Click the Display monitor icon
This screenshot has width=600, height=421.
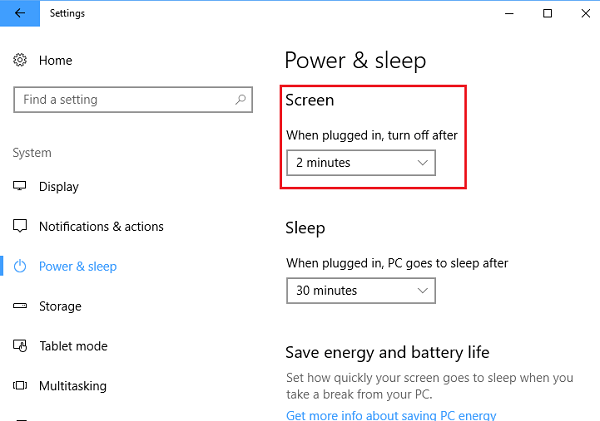pos(20,187)
